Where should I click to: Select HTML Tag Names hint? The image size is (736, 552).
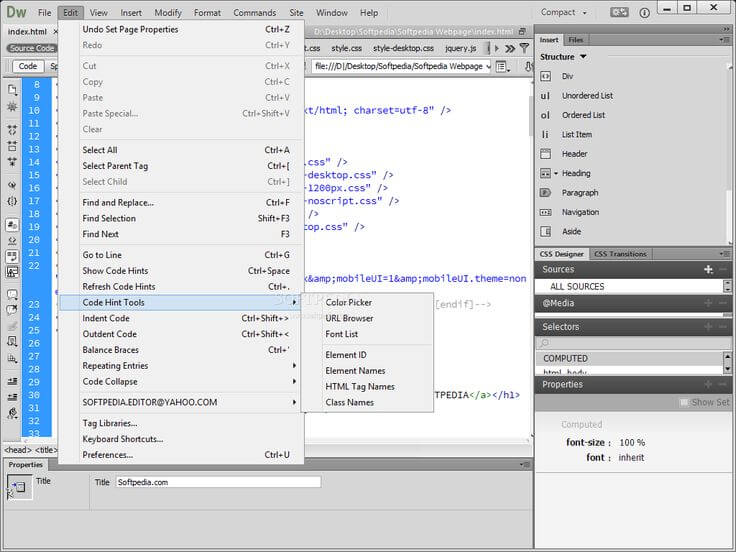(x=367, y=386)
